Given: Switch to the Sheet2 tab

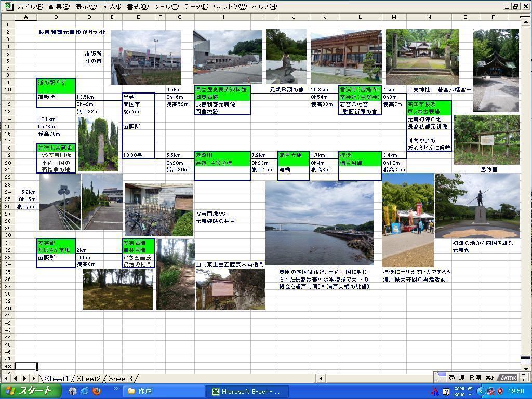Looking at the screenshot, I should (88, 378).
